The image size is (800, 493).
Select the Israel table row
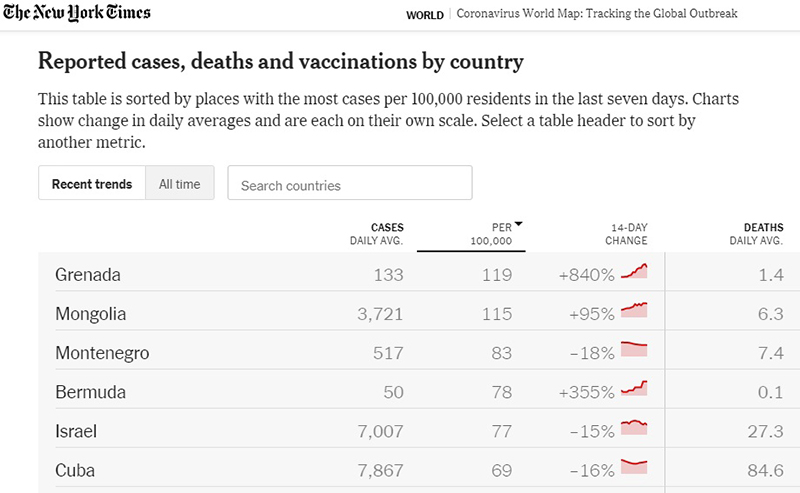[300, 431]
